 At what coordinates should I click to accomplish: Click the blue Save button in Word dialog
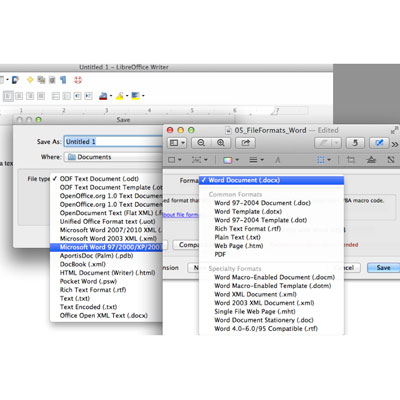pos(383,267)
